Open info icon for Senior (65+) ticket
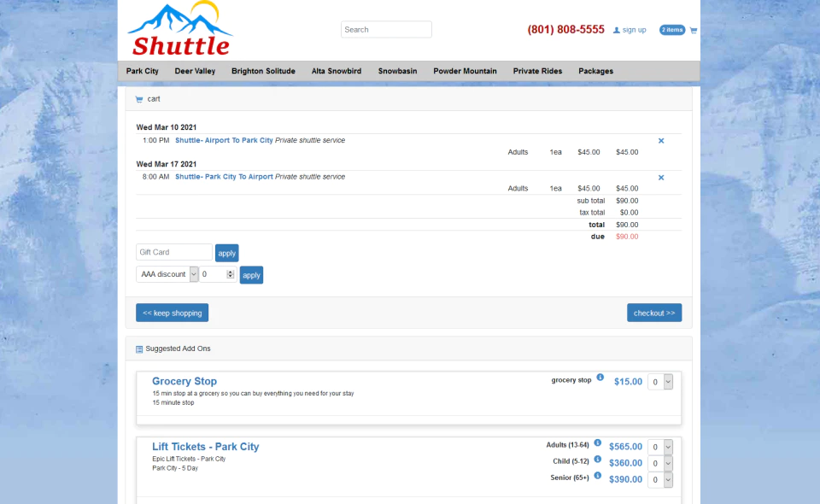Image resolution: width=820 pixels, height=504 pixels. point(597,475)
